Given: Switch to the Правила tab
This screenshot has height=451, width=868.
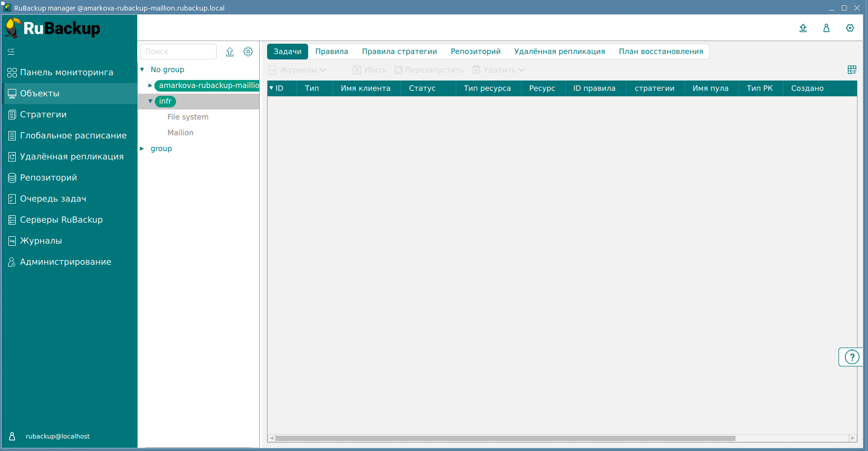Looking at the screenshot, I should pos(331,52).
